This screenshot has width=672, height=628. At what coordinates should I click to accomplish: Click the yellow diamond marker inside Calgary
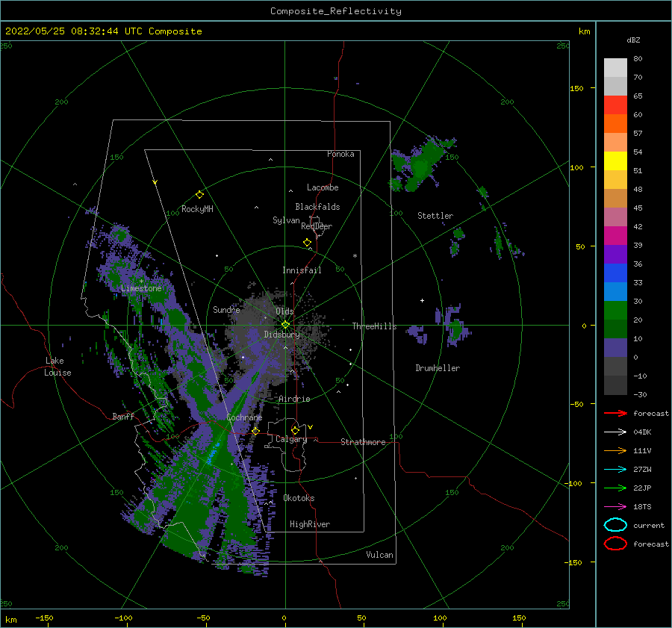(295, 430)
